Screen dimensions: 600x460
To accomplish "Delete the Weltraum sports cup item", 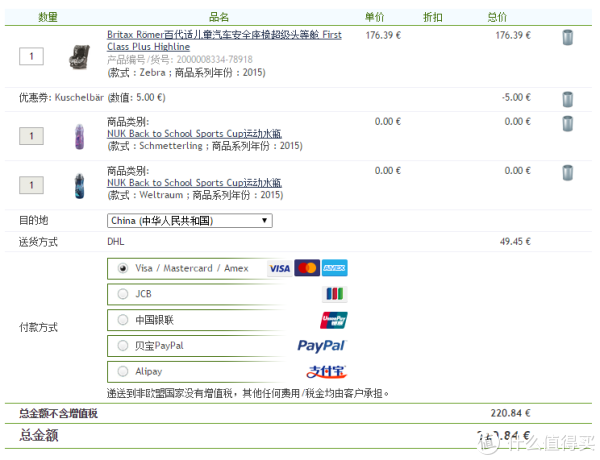I will 567,173.
